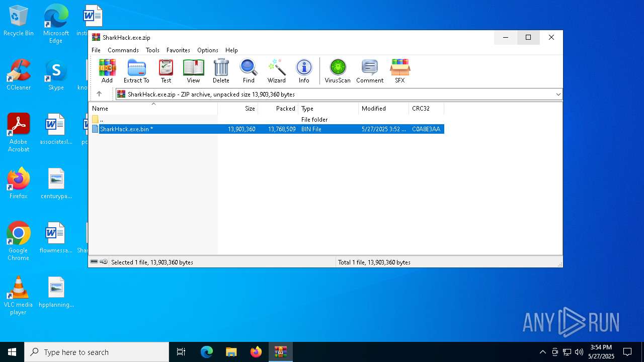The width and height of the screenshot is (644, 362).
Task: Click the taskbar search box
Action: 97,352
